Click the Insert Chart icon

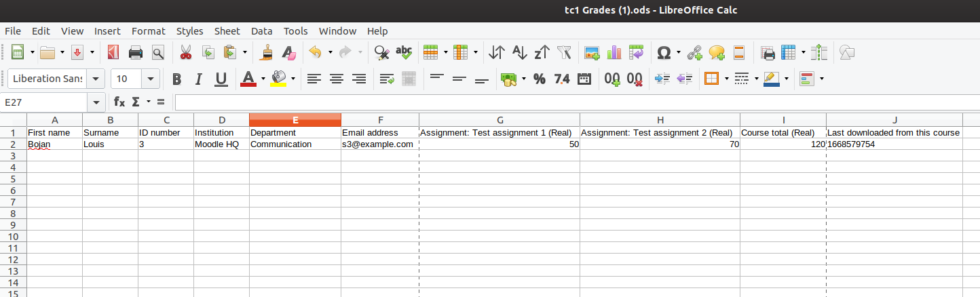pos(614,52)
